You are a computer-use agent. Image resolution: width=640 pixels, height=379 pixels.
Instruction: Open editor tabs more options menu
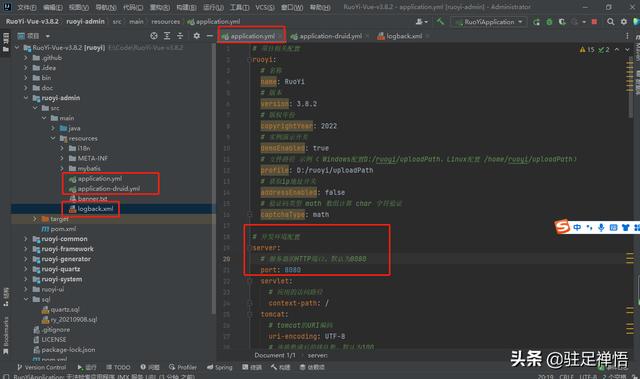pyautogui.click(x=627, y=36)
